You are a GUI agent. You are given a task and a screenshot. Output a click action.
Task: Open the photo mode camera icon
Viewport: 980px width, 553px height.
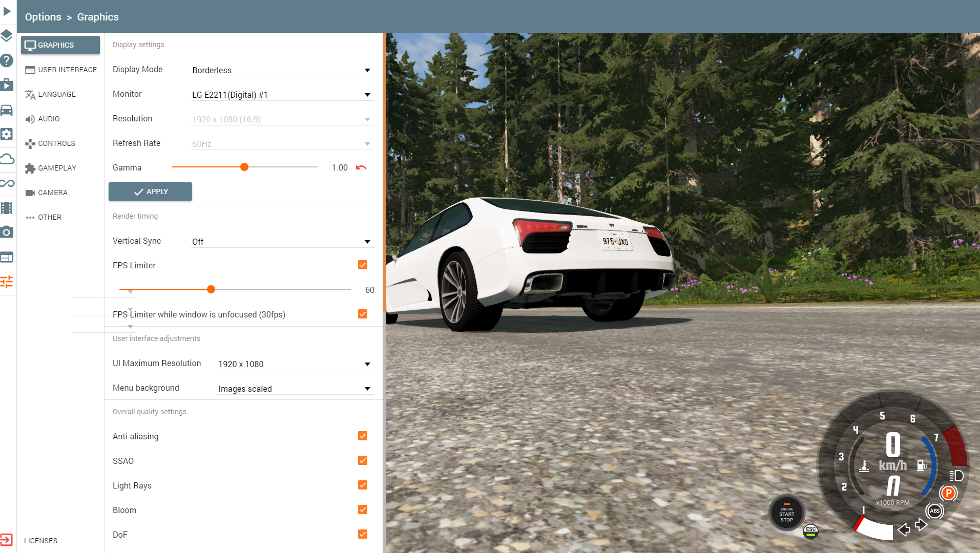6,232
